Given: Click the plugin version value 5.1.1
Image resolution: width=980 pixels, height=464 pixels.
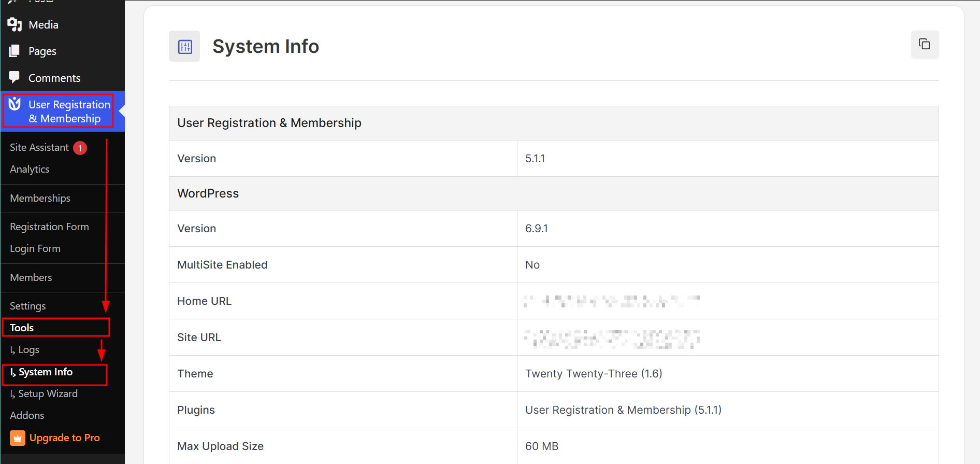Looking at the screenshot, I should (x=535, y=159).
